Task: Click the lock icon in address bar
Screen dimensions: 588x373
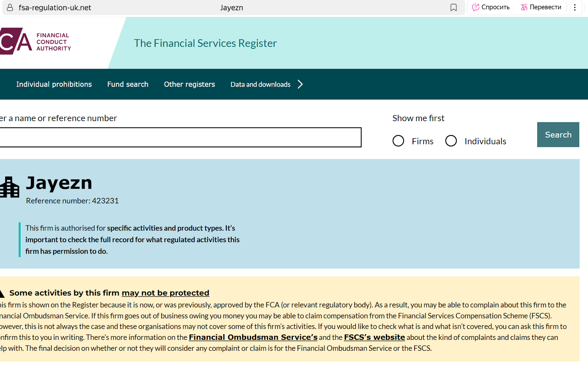Action: 10,7
